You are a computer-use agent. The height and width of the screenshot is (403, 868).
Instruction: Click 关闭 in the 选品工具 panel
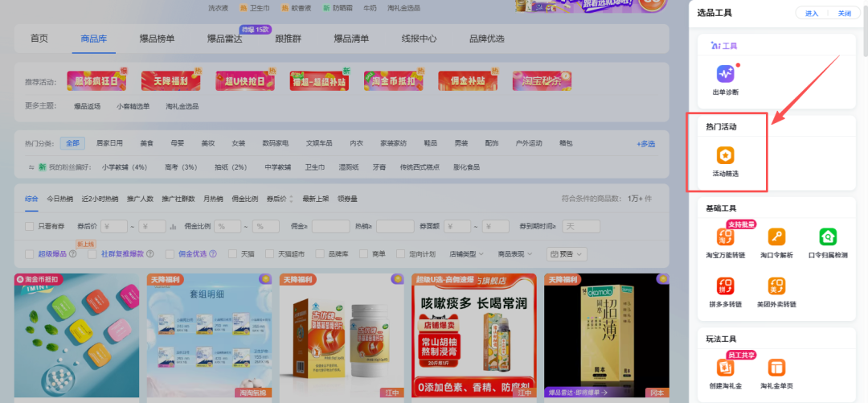coord(844,14)
